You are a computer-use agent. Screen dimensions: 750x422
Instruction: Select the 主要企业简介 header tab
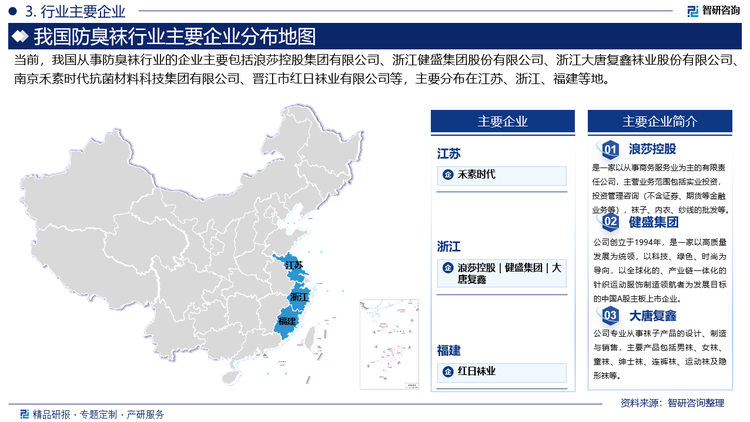click(x=660, y=121)
